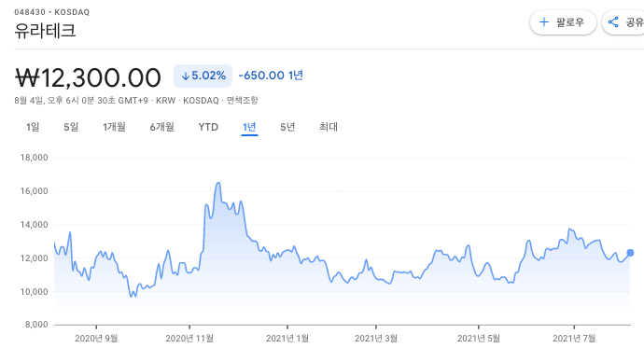
Task: Click the 2020년 11월 axis label
Action: tap(189, 339)
